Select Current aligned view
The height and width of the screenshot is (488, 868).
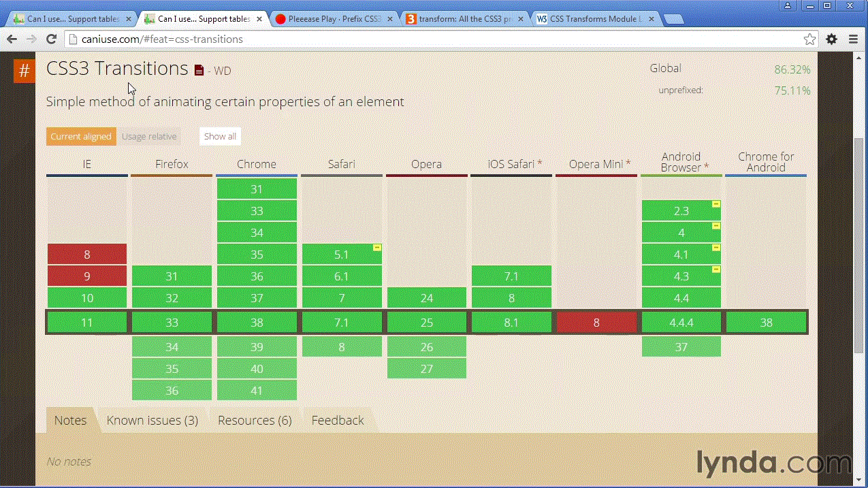point(81,136)
